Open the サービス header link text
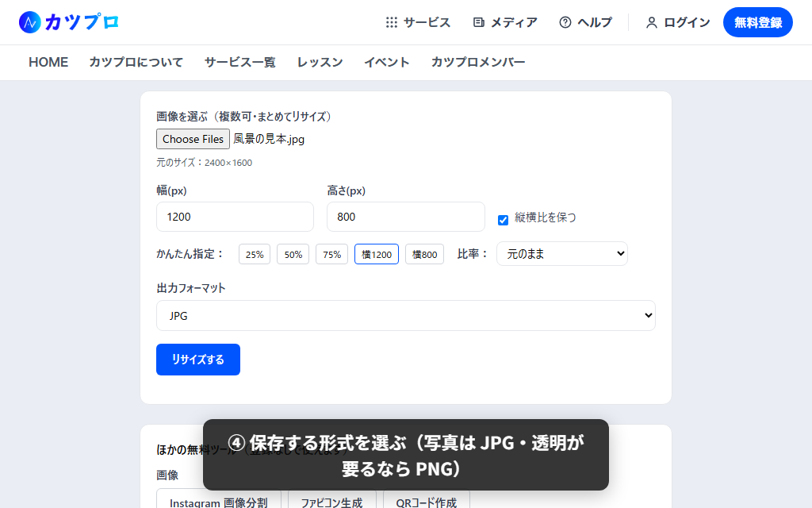Viewport: 812px width, 508px height. (427, 22)
